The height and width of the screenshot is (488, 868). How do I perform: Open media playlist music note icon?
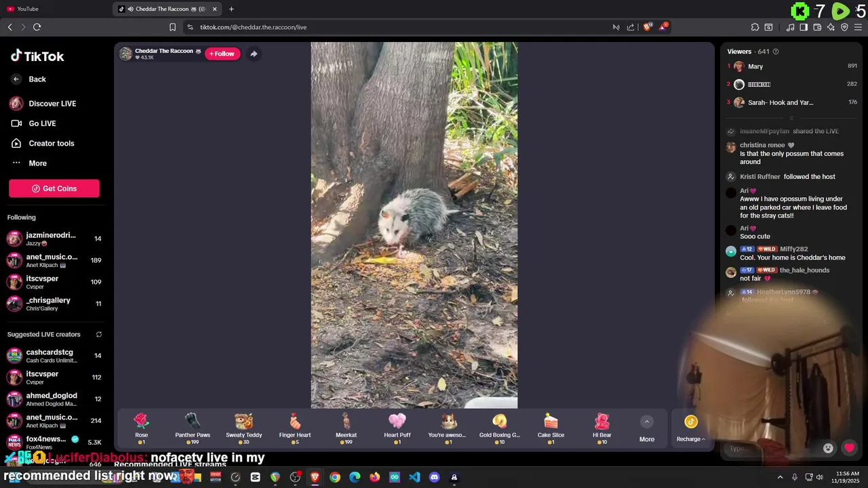click(x=790, y=27)
